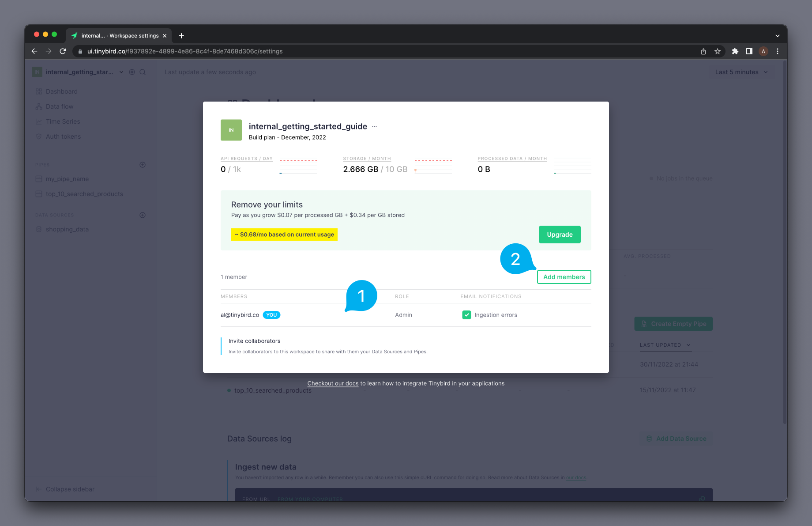Click the Add members button
The height and width of the screenshot is (526, 812).
[x=564, y=277]
